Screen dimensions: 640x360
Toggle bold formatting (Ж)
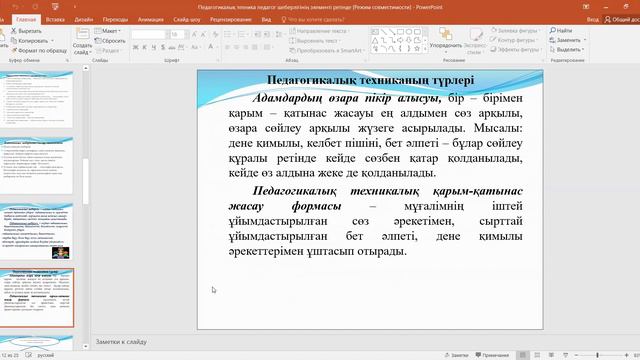[x=136, y=47]
